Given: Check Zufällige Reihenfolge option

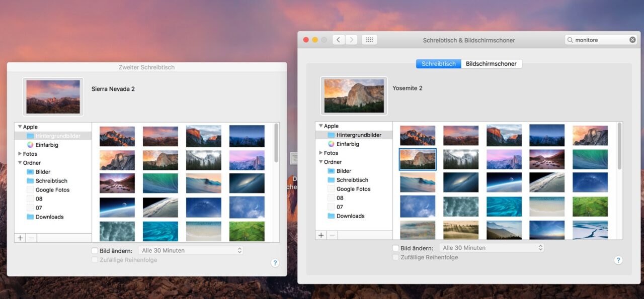Looking at the screenshot, I should tap(395, 257).
